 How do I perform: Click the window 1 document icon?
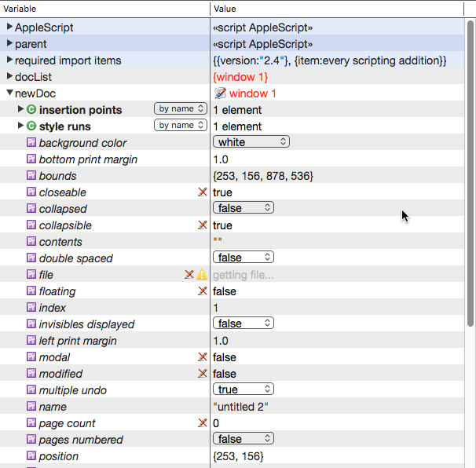220,93
